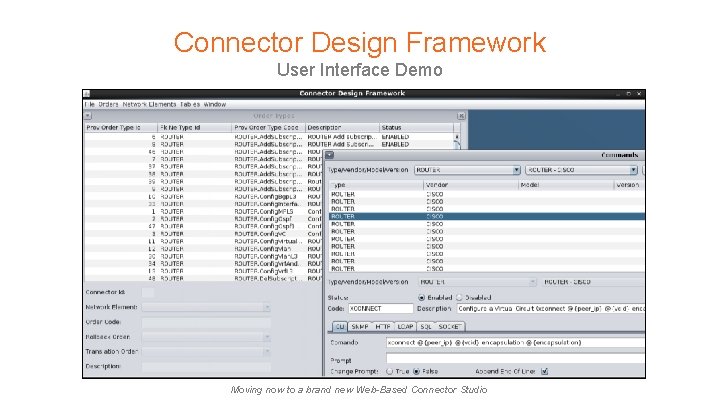Open the lower disabled ROUTER combo box
This screenshot has width=720, height=405.
click(477, 282)
